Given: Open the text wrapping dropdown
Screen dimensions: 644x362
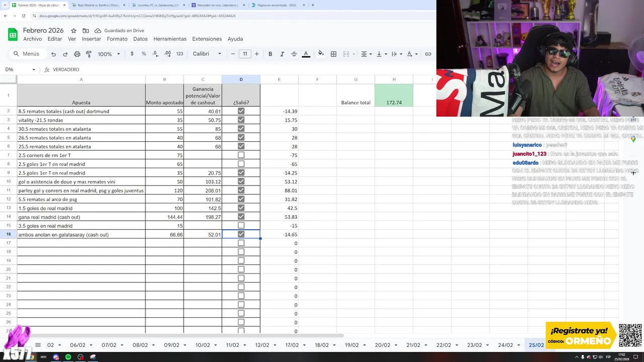Looking at the screenshot, I should [x=396, y=54].
